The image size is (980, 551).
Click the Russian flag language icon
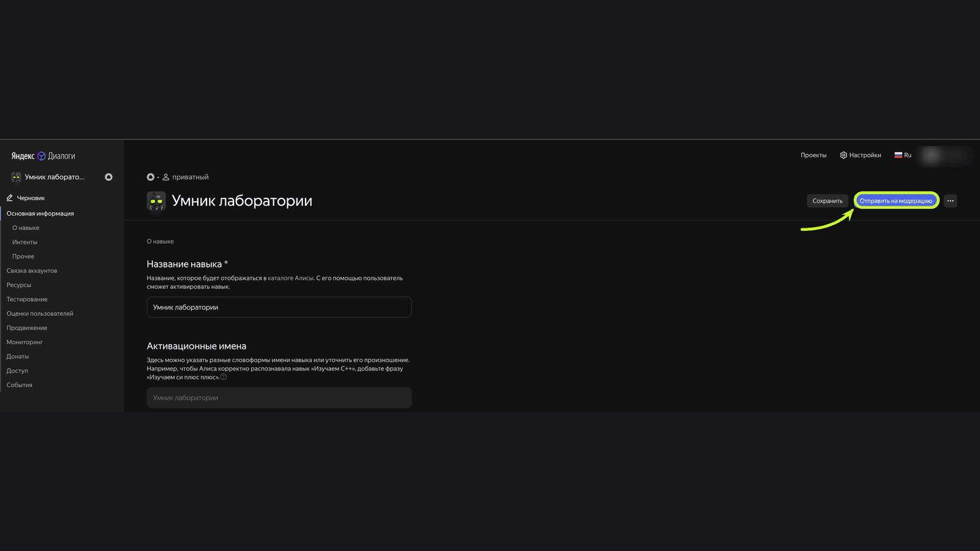tap(898, 155)
